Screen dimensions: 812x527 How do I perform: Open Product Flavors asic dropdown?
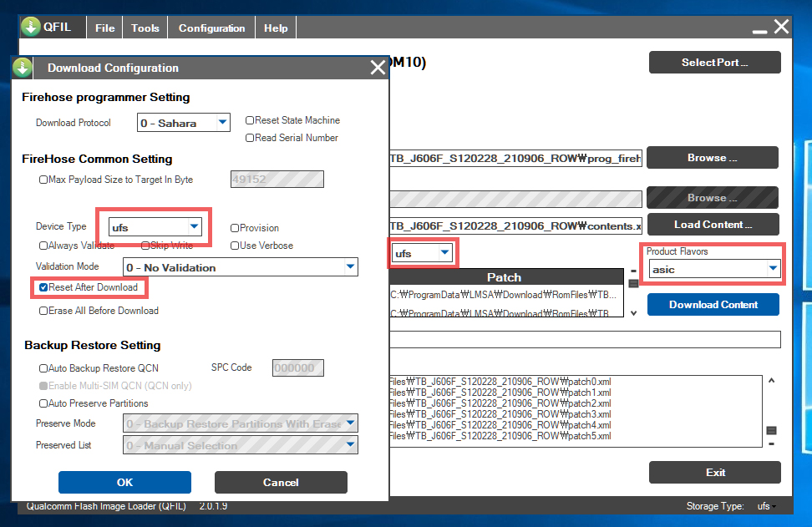714,269
